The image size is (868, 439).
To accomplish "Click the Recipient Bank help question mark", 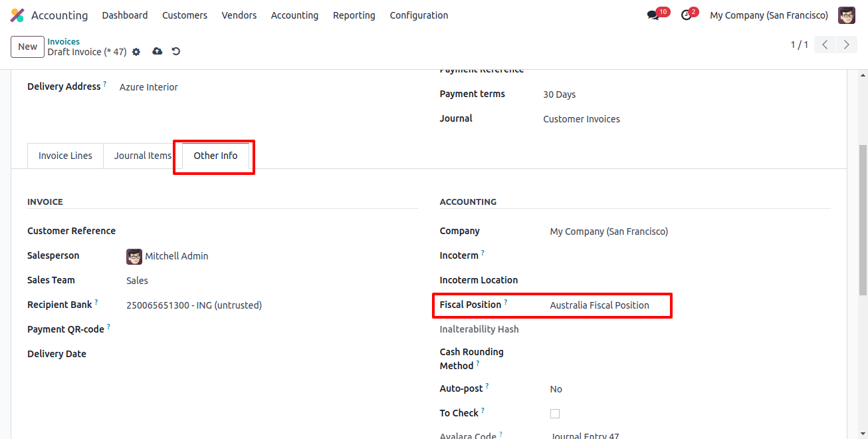I will (96, 302).
